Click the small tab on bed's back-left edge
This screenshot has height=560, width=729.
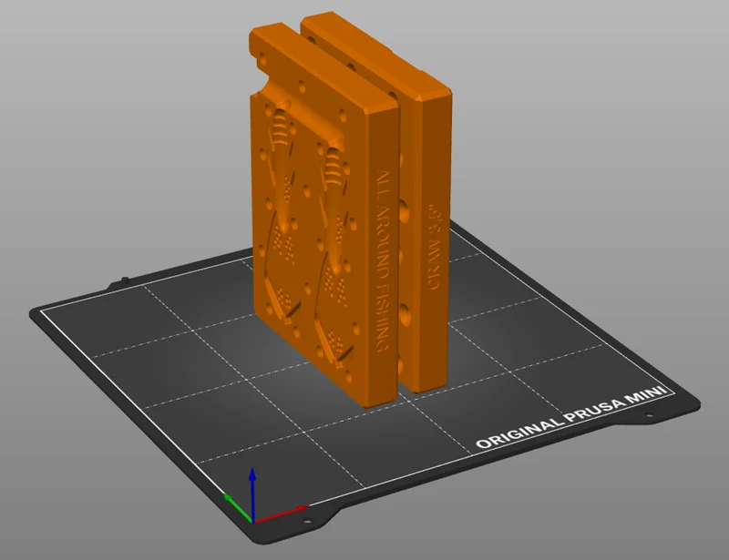[125, 280]
